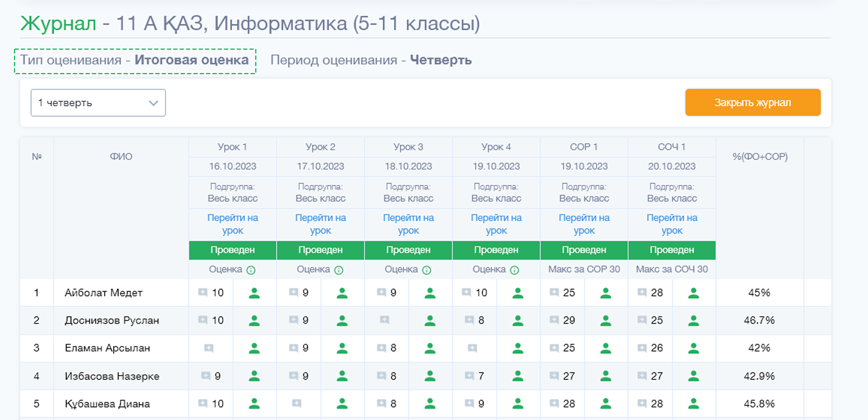This screenshot has height=420, width=868.
Task: Open Перейти на урок link for СОЧ 1
Action: (672, 224)
